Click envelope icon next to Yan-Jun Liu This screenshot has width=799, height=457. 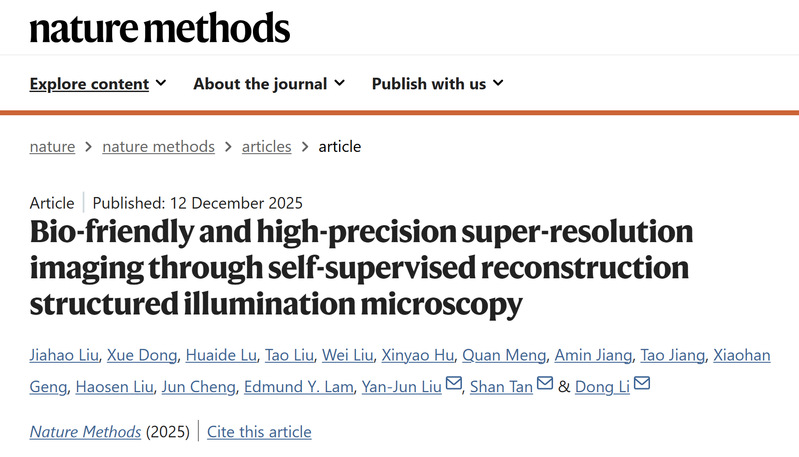454,384
